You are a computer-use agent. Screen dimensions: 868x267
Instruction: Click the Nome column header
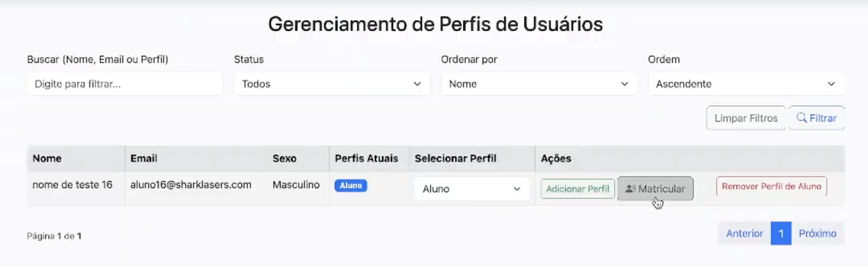[x=47, y=158]
